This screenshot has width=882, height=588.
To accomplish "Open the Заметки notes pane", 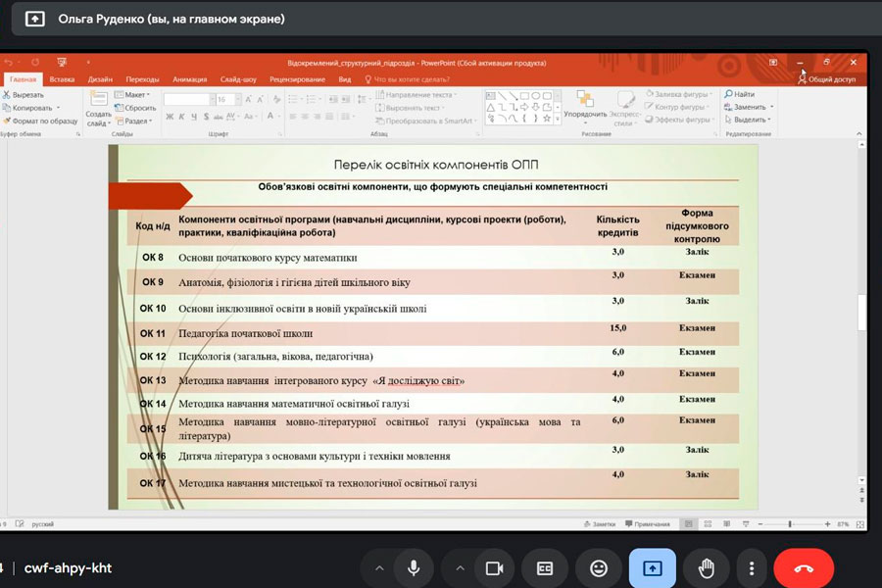I will pyautogui.click(x=602, y=524).
